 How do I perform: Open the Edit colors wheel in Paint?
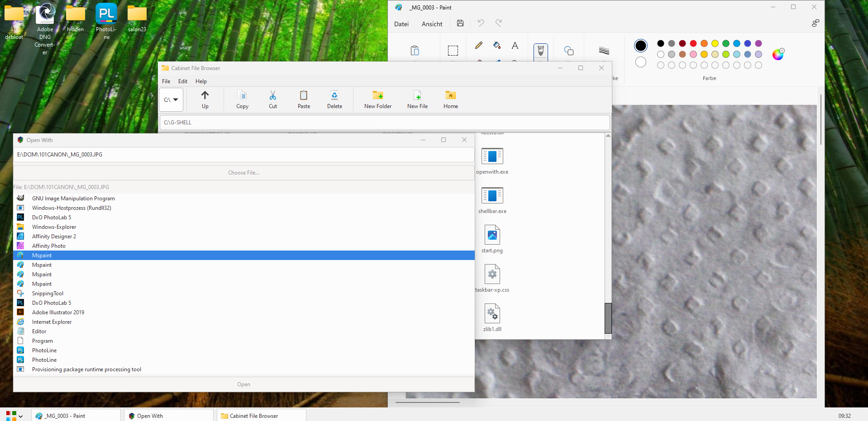[778, 54]
